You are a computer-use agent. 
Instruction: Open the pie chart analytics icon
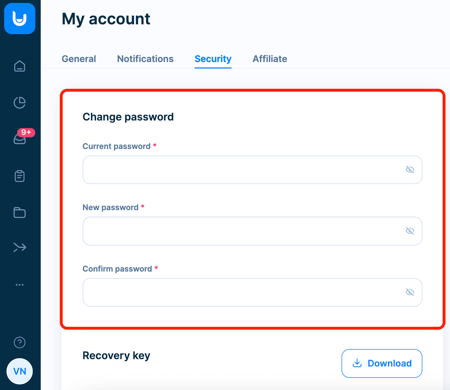point(20,103)
